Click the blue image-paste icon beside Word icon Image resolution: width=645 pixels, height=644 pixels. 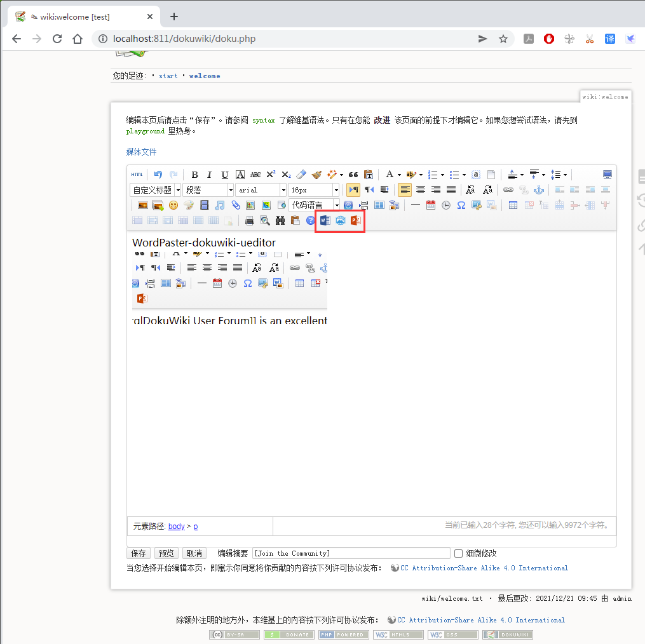tap(341, 220)
